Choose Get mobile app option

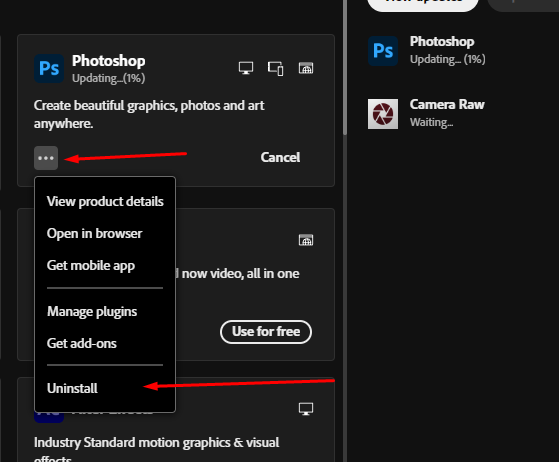[91, 266]
